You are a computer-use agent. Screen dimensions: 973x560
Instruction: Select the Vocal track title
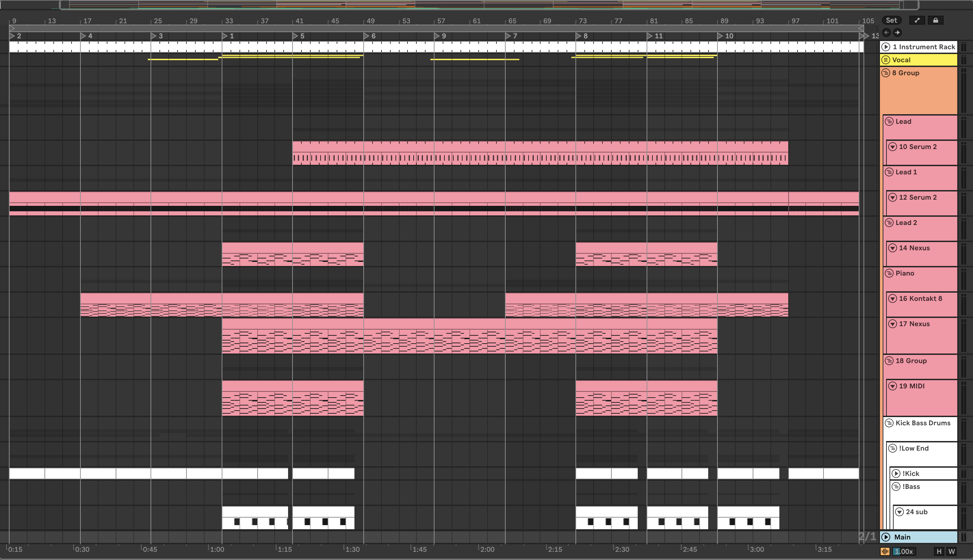pyautogui.click(x=901, y=60)
